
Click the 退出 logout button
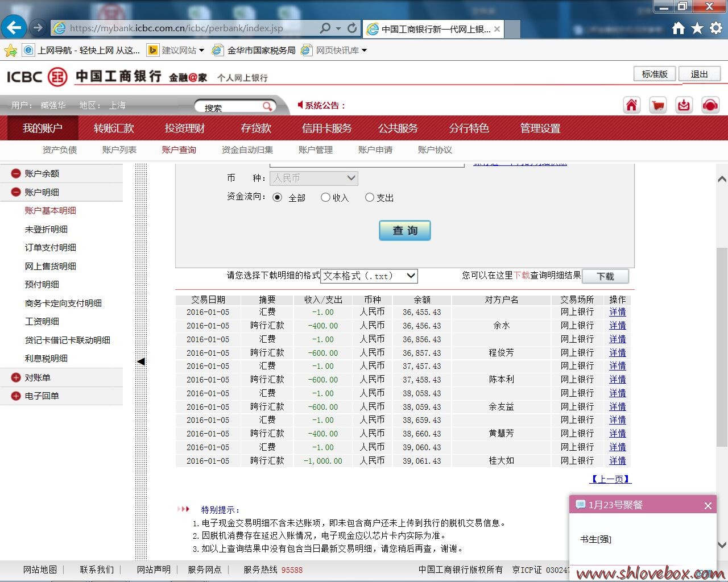(700, 74)
